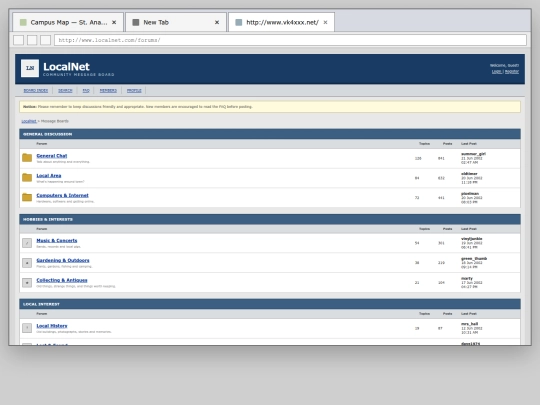
Task: Click the folder icon beside Local Area
Action: click(x=27, y=177)
